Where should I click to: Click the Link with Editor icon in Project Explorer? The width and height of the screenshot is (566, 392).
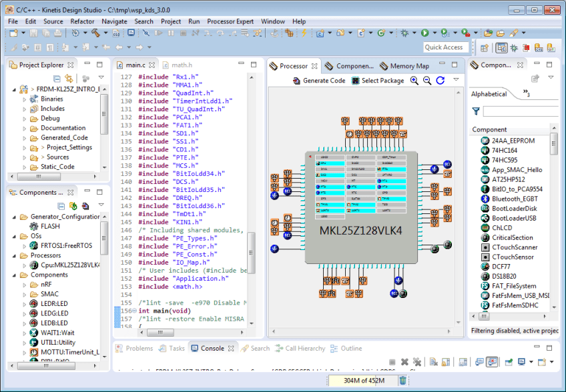coord(68,78)
